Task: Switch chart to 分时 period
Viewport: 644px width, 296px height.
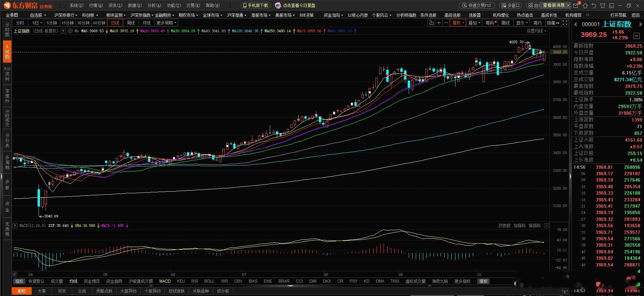Action: [20, 23]
